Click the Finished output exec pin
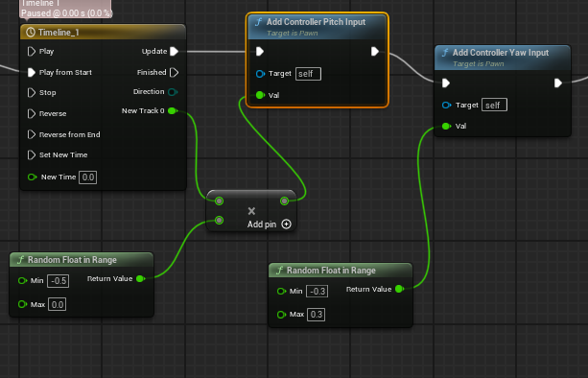The height and width of the screenshot is (378, 588). coord(174,72)
